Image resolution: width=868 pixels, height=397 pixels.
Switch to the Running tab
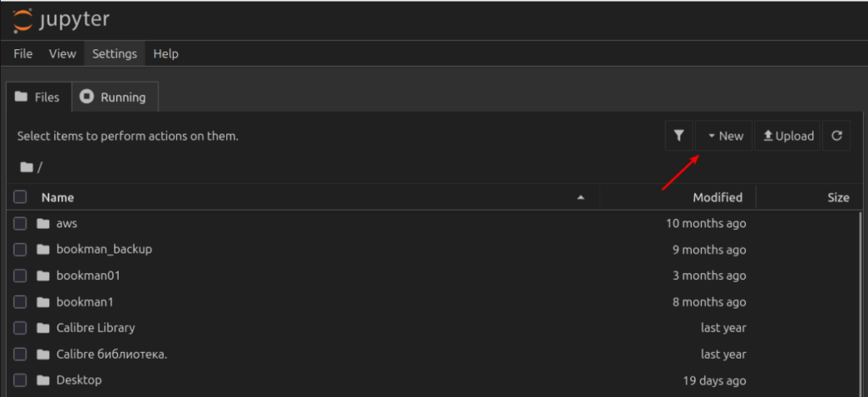114,98
